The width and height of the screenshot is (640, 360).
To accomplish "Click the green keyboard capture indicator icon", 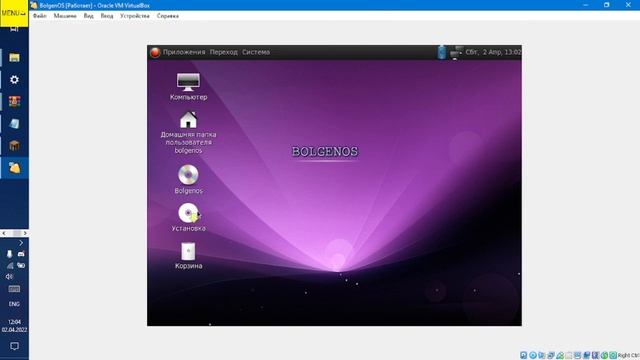I will [613, 356].
